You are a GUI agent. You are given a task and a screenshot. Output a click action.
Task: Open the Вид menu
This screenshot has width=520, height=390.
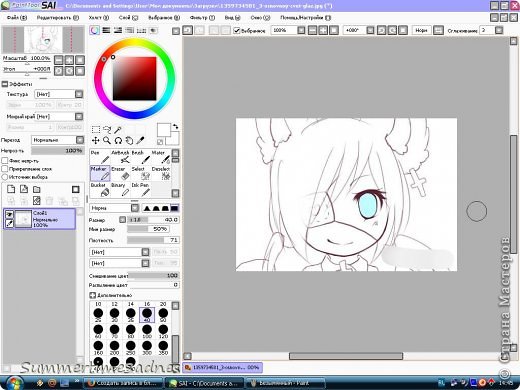(x=232, y=18)
